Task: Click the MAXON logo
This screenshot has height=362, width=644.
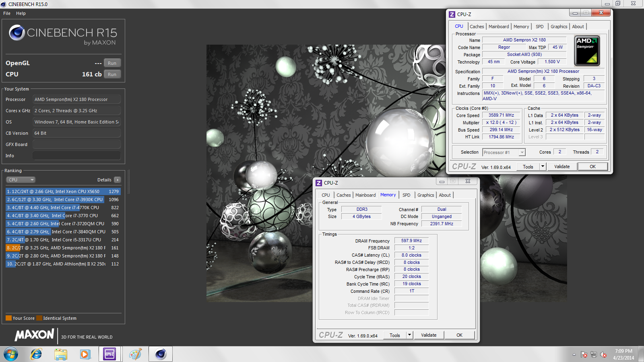Action: pyautogui.click(x=34, y=335)
